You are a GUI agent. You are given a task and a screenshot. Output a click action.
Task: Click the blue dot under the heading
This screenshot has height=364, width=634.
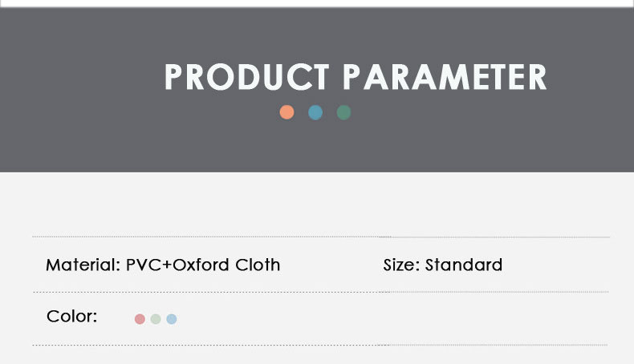tap(315, 112)
